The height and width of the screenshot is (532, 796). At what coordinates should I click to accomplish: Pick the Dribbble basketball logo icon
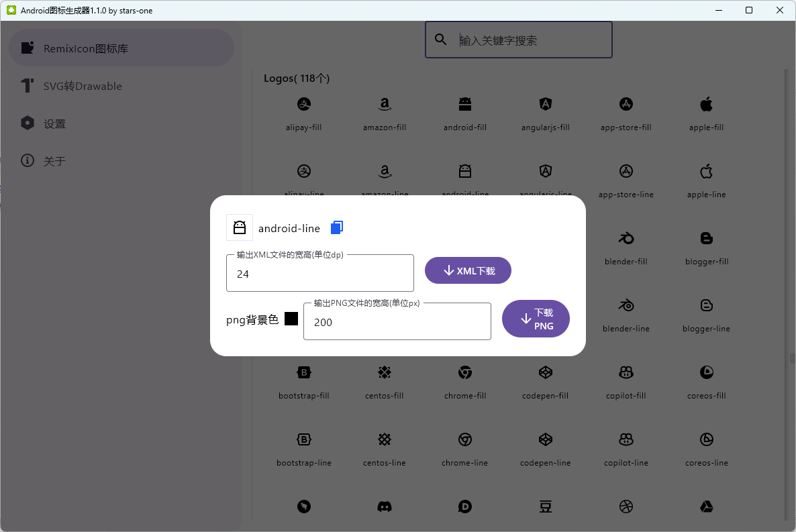click(x=626, y=506)
